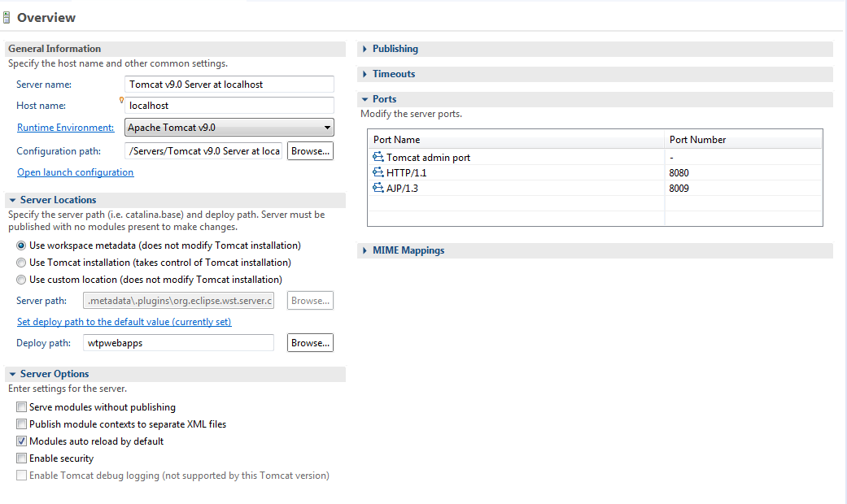The image size is (847, 504).
Task: Click the host name hint bulb icon
Action: 121,100
